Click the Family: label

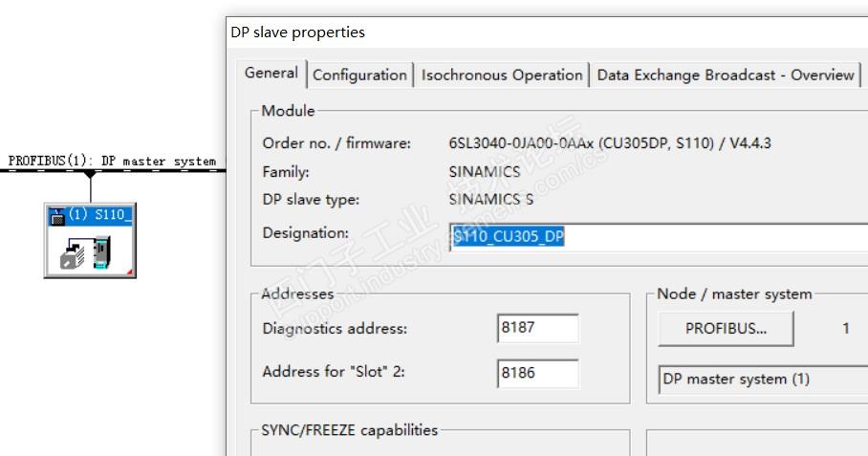[x=286, y=171]
